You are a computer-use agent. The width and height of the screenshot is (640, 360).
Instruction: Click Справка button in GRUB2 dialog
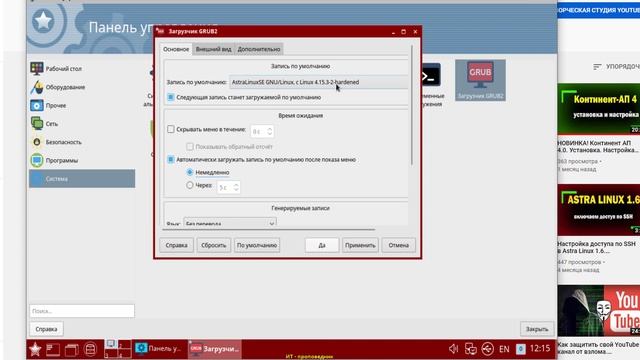click(x=176, y=245)
